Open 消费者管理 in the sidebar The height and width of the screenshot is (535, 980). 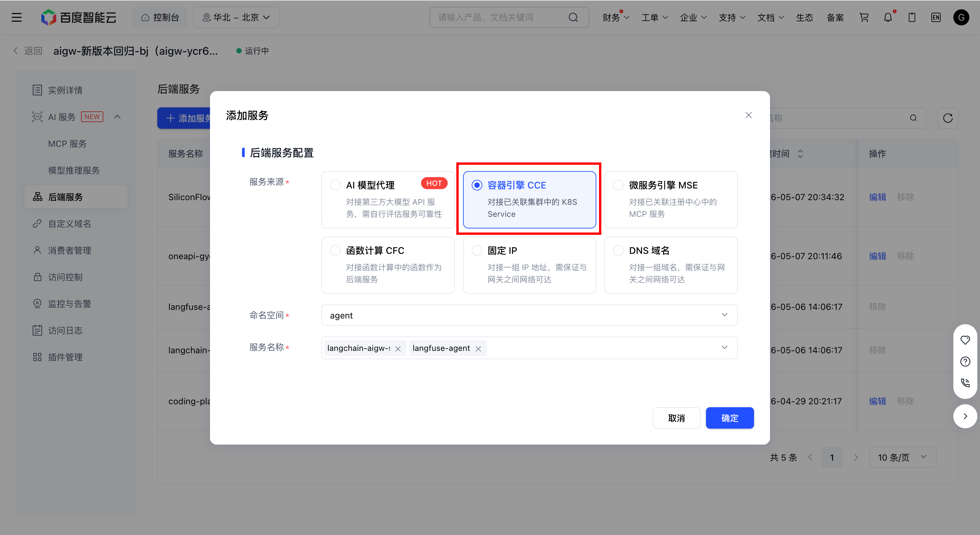coord(76,250)
